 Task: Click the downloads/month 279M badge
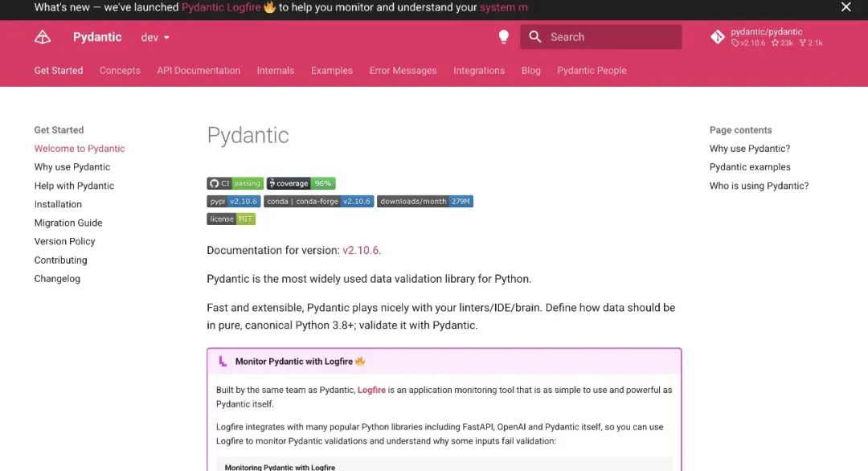424,201
